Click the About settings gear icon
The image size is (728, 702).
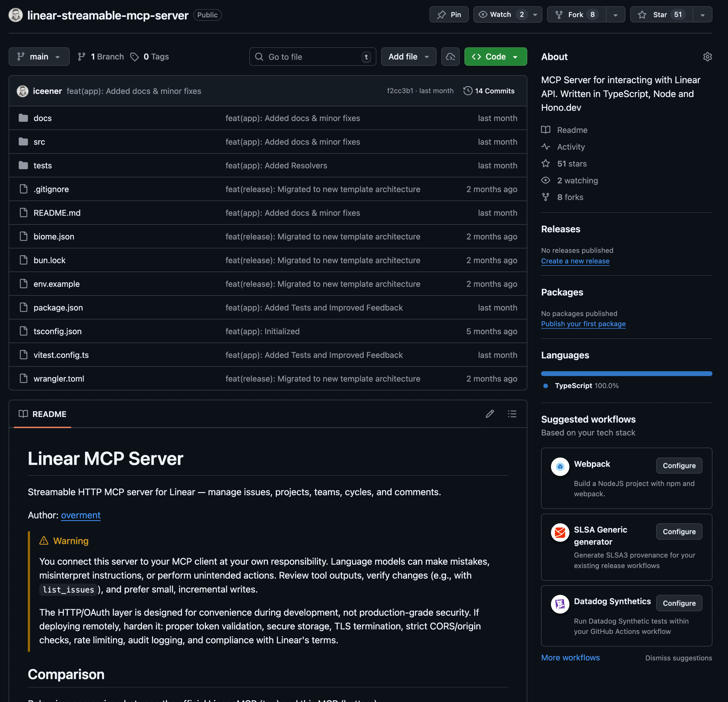coord(707,57)
